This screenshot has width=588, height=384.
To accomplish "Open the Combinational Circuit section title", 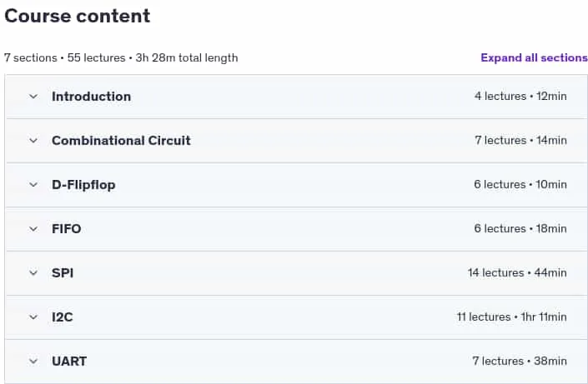I will pos(121,141).
